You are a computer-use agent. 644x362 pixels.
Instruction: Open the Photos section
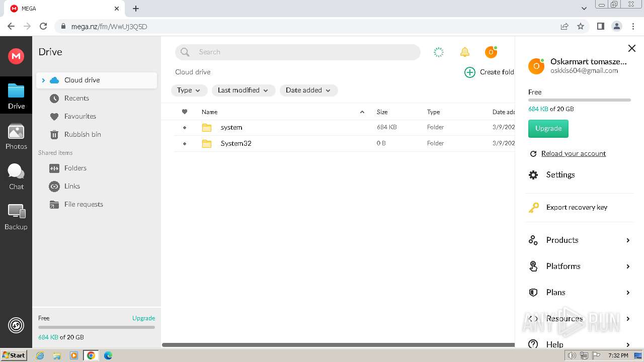click(x=16, y=137)
